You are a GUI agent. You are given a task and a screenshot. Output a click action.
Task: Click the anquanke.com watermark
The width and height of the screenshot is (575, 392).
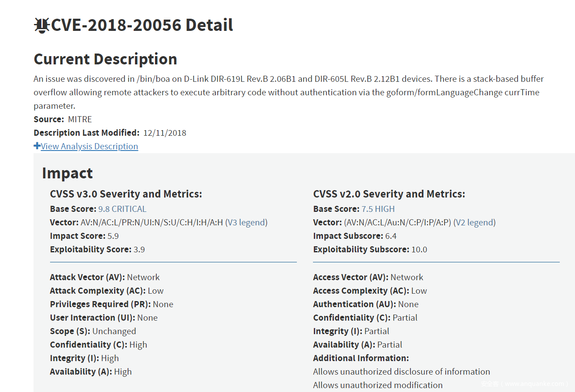524,384
